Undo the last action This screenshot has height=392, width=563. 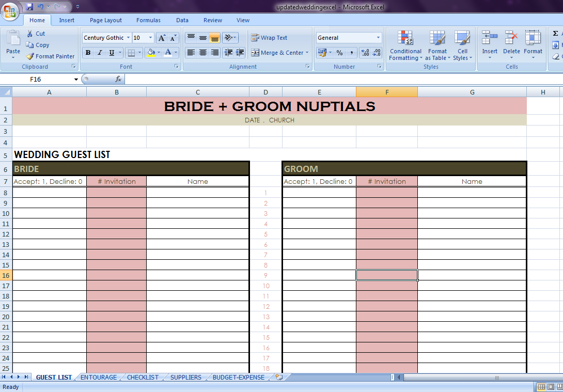41,7
